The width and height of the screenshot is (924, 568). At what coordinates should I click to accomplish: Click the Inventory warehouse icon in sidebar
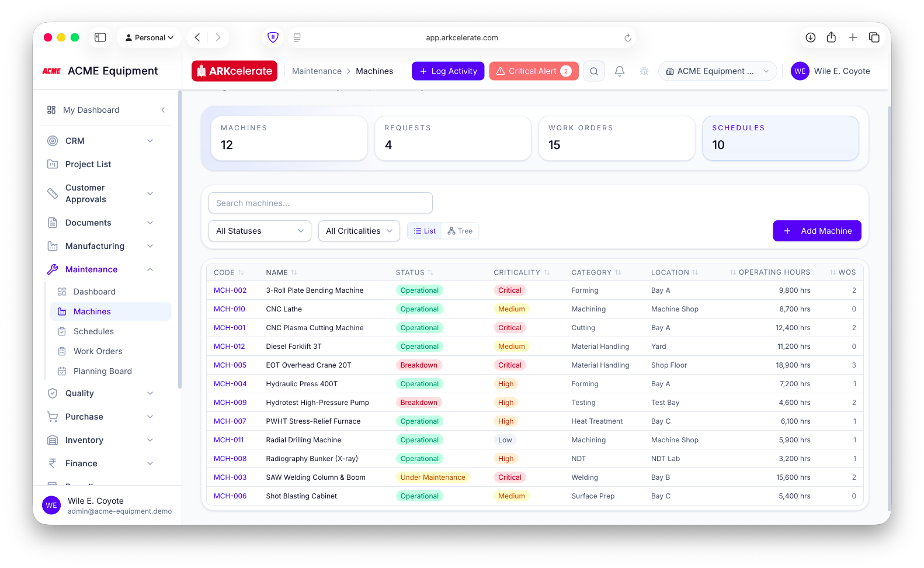tap(53, 440)
